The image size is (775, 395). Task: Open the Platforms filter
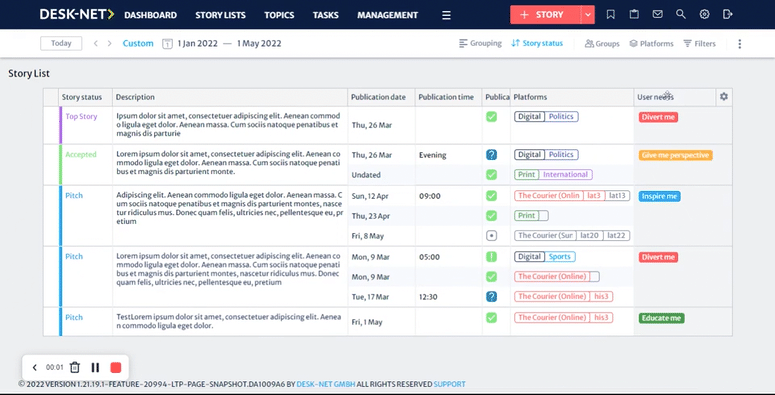click(x=651, y=44)
